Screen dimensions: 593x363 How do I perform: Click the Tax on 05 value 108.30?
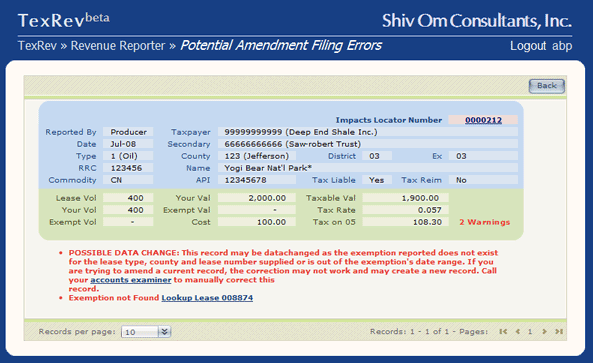(x=405, y=222)
